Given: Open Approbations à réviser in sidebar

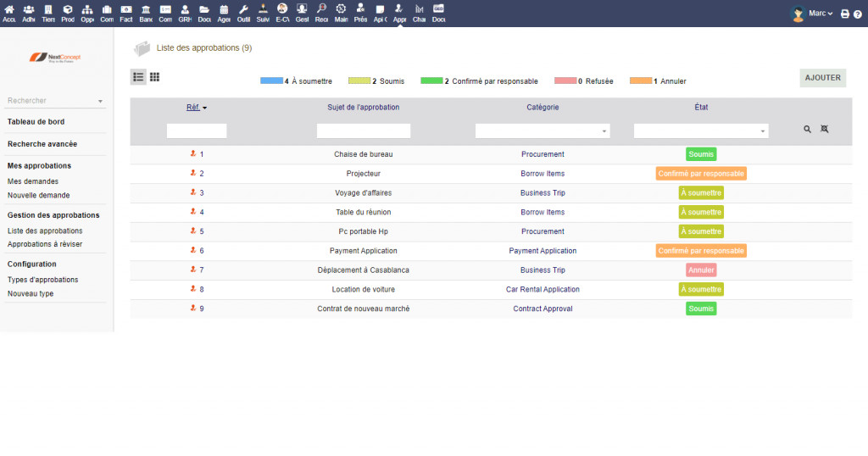Looking at the screenshot, I should [45, 244].
